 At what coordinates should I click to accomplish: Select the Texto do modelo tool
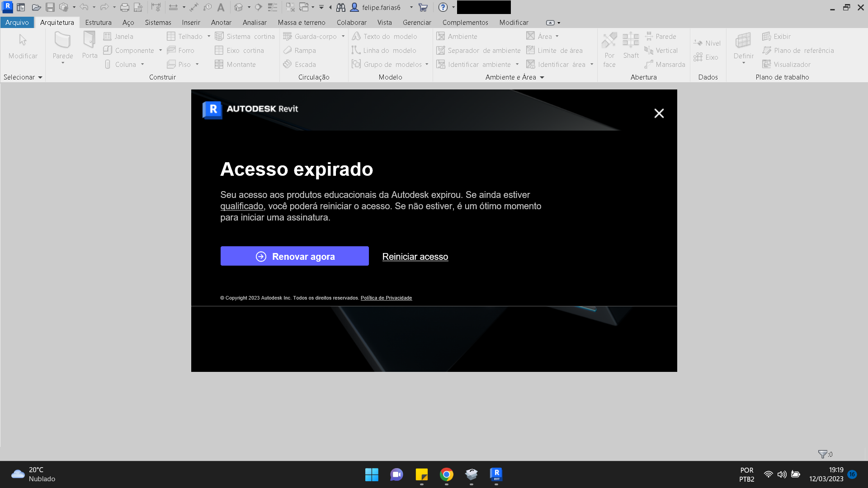click(x=385, y=37)
